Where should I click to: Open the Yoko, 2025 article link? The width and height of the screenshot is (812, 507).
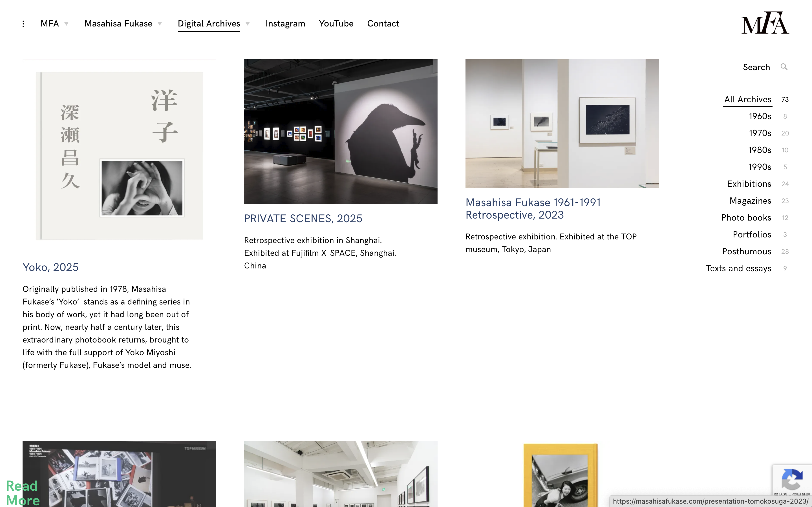coord(50,267)
